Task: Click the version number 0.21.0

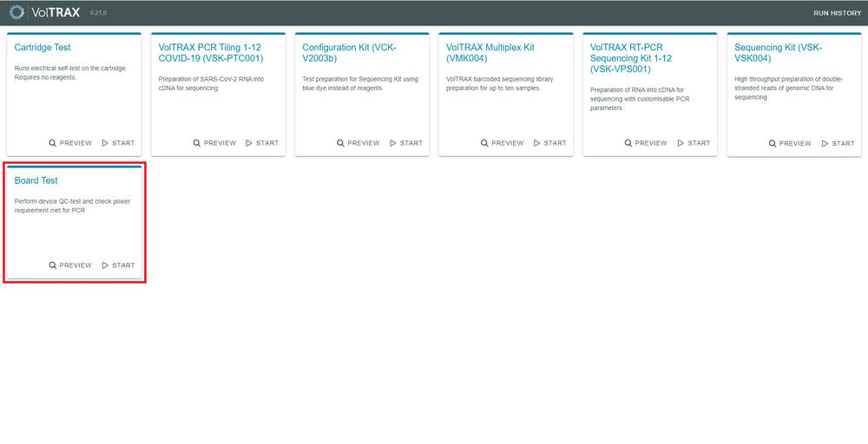Action: (98, 12)
